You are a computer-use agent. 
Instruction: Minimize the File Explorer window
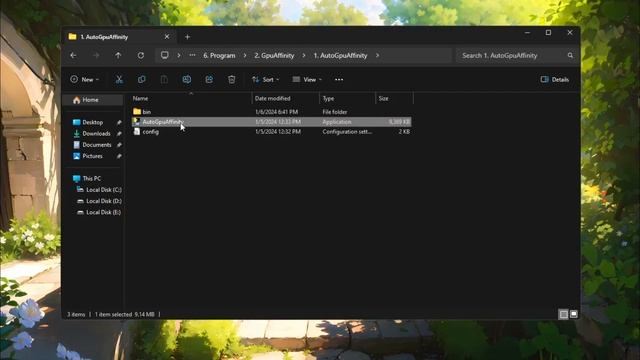(x=527, y=33)
